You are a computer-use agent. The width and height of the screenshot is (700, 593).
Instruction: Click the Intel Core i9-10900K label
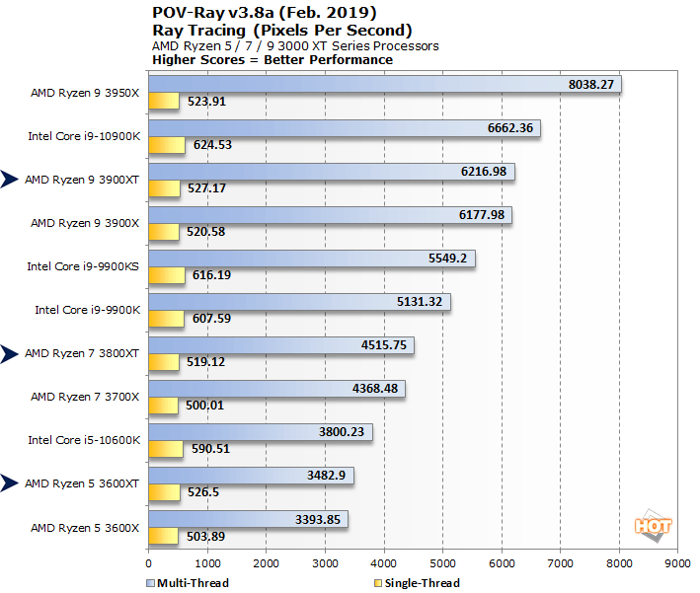click(x=84, y=136)
